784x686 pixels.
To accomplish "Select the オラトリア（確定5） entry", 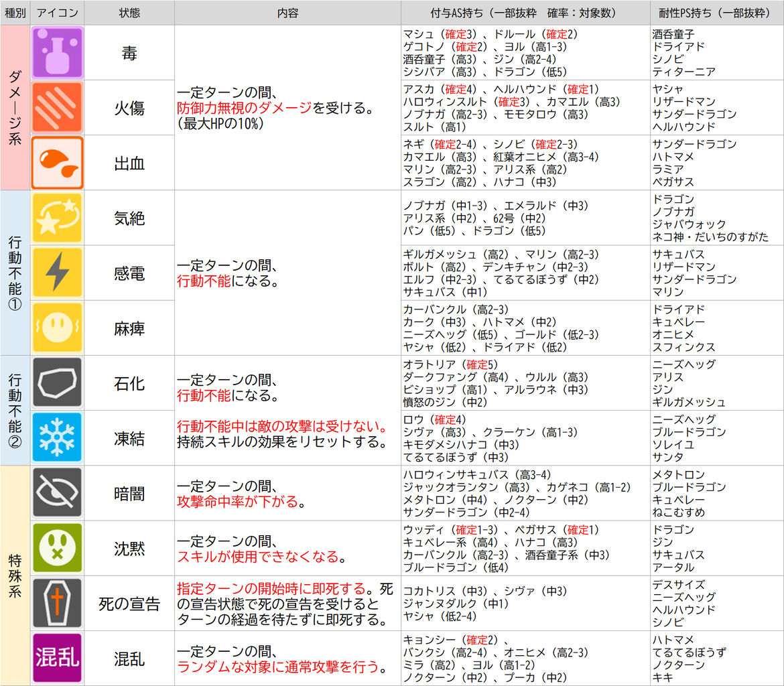I will 450,364.
